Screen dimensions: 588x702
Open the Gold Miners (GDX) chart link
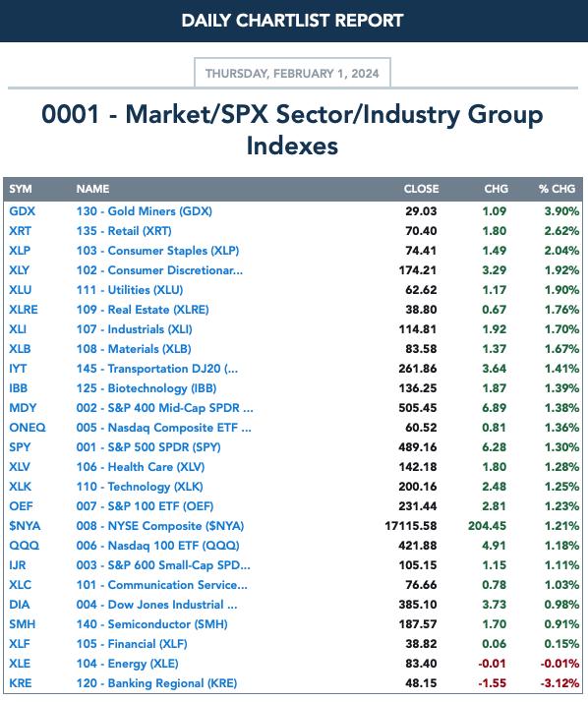click(x=145, y=211)
